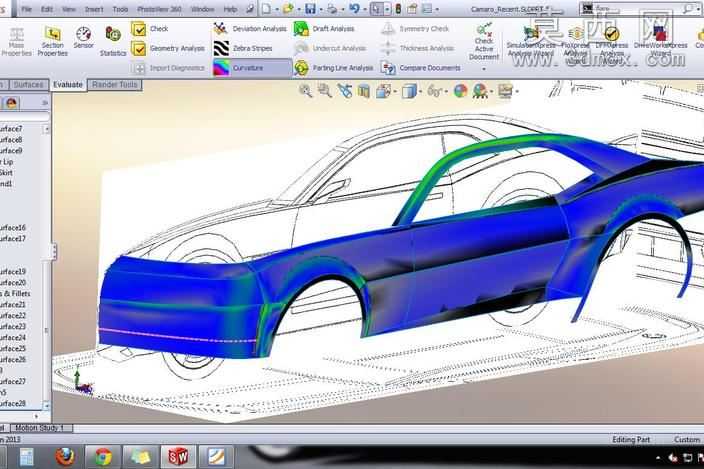The image size is (704, 469).
Task: Open the Tools menu
Action: tap(120, 9)
